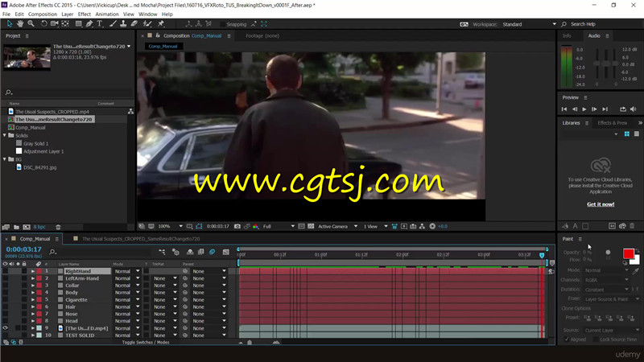
Task: Toggle the Snapping checkbox
Action: 223,24
